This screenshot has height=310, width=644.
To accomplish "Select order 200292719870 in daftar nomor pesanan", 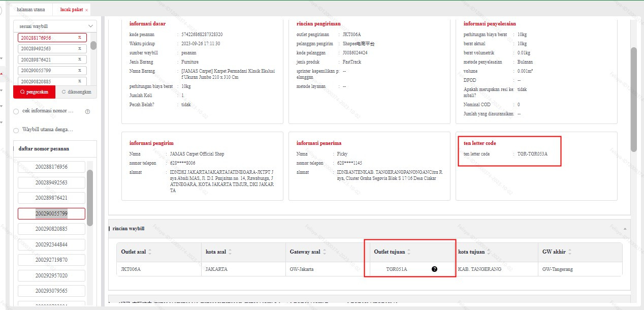I will 51,260.
